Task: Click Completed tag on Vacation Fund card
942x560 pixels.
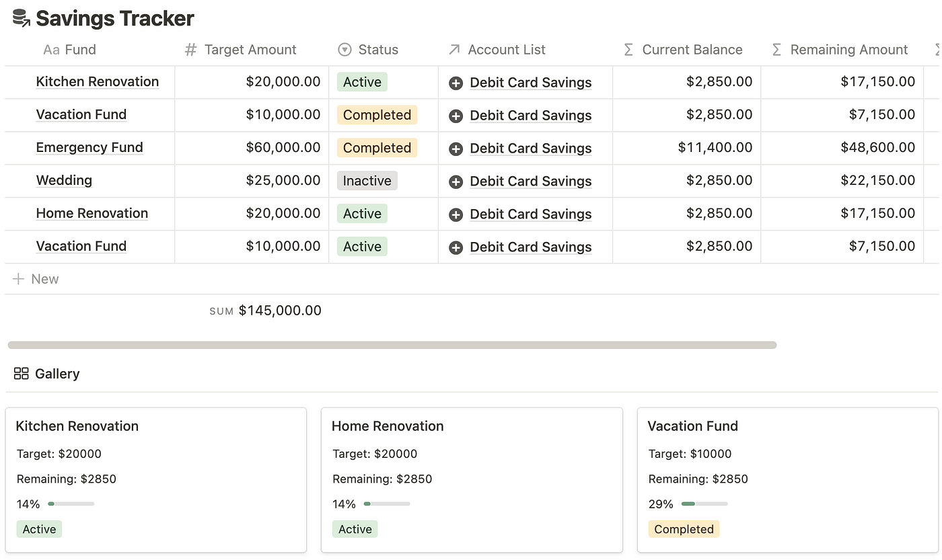Action: pos(684,529)
